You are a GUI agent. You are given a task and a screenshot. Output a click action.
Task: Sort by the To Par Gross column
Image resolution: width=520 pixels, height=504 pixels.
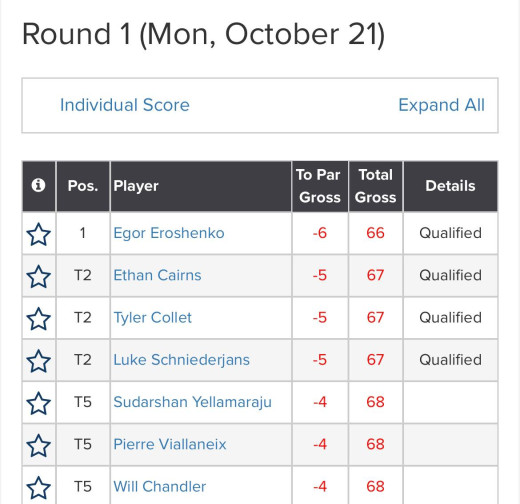click(320, 186)
